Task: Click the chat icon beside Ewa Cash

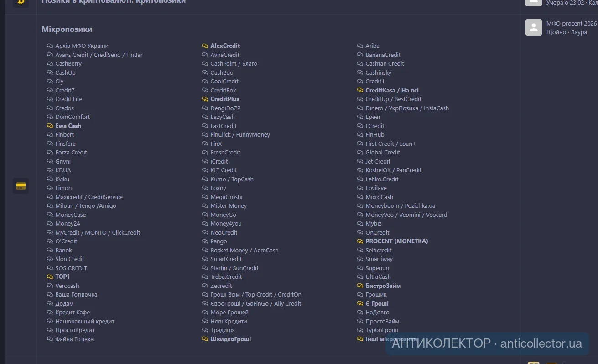Action: click(x=50, y=126)
